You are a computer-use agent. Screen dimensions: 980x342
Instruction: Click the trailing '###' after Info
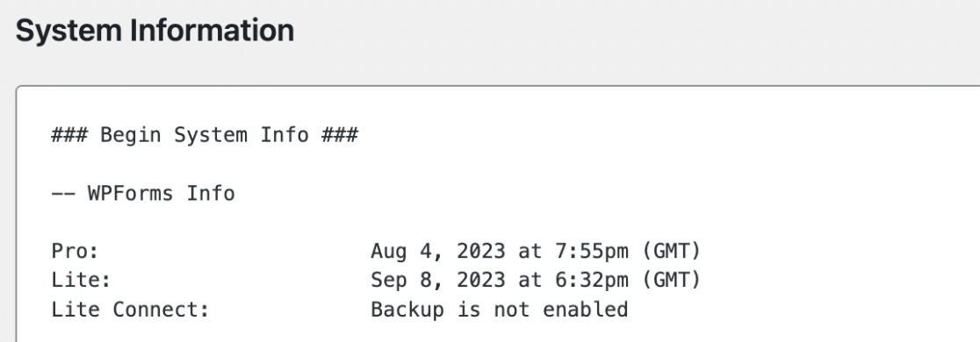(x=339, y=134)
